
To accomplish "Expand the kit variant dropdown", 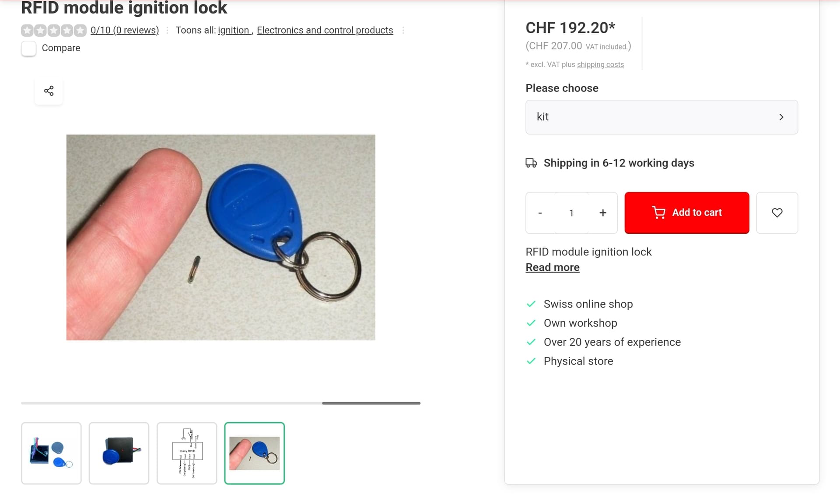I will (661, 117).
